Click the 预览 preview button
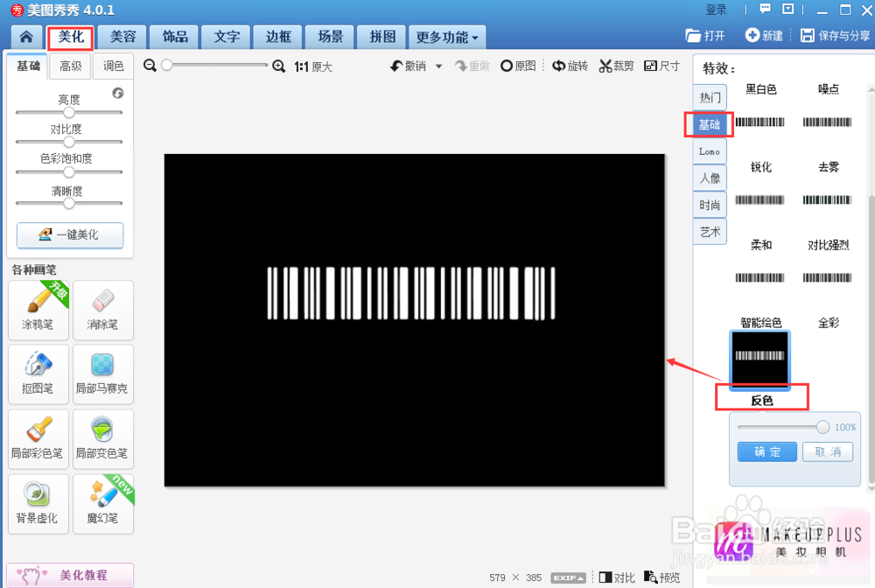The width and height of the screenshot is (875, 588). click(661, 577)
